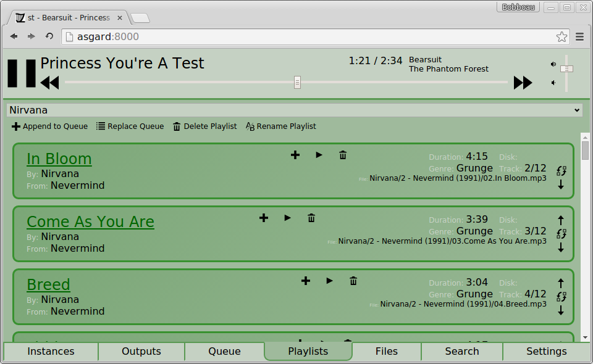Image resolution: width=593 pixels, height=364 pixels.
Task: Click the volume up speaker icon
Action: coord(553,64)
